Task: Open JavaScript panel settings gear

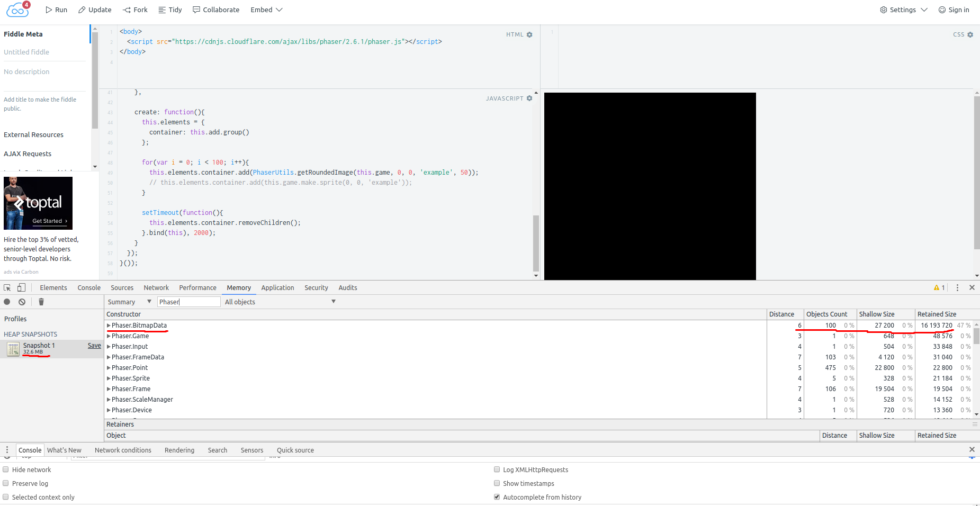Action: (x=529, y=98)
